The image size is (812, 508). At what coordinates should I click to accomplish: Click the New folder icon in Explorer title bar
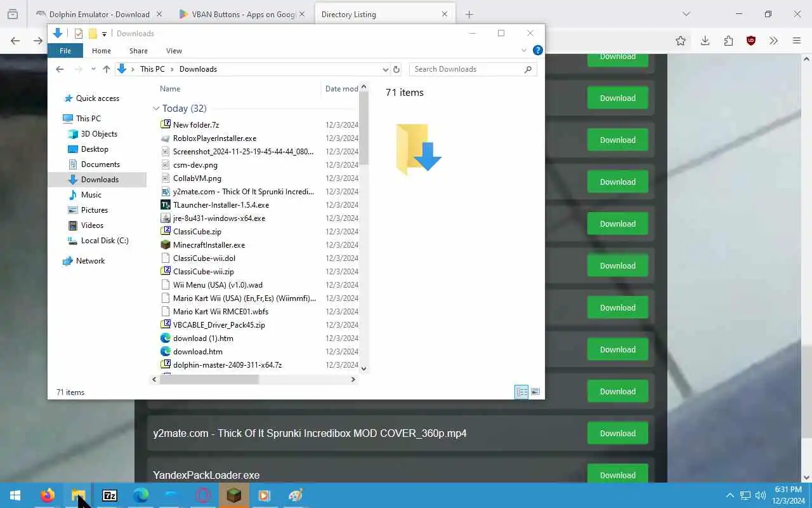click(x=93, y=34)
